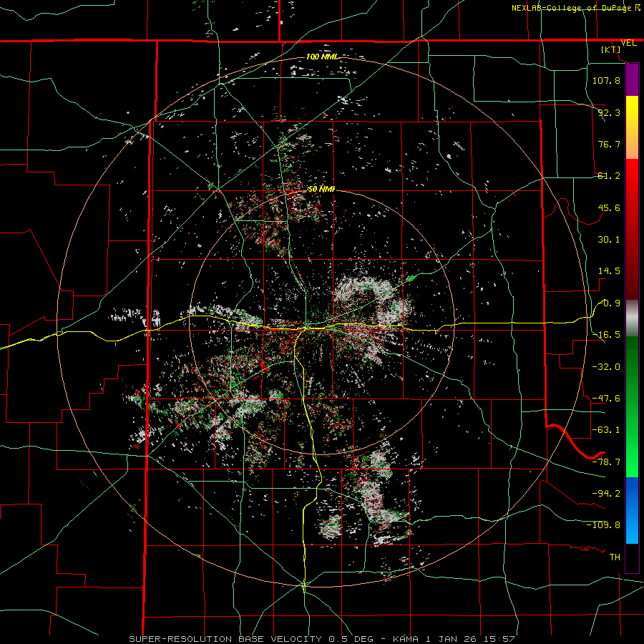Select the 107.8 scale value
This screenshot has width=644, height=644.
606,80
